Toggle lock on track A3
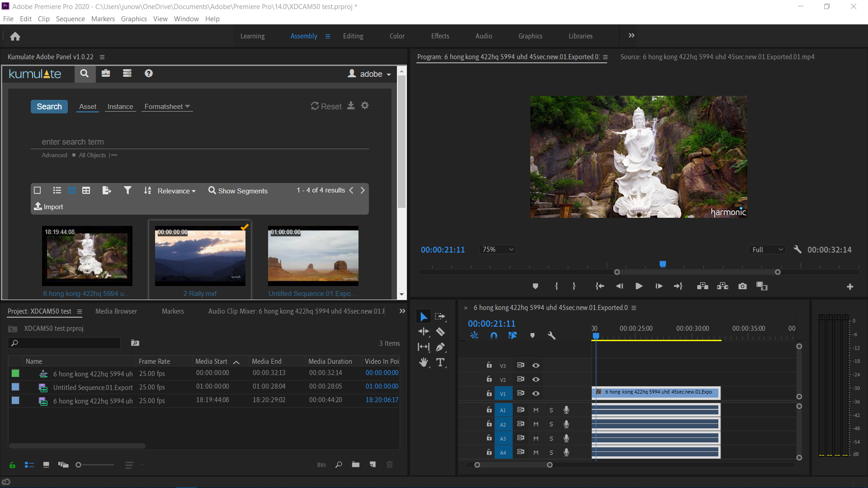 (489, 438)
